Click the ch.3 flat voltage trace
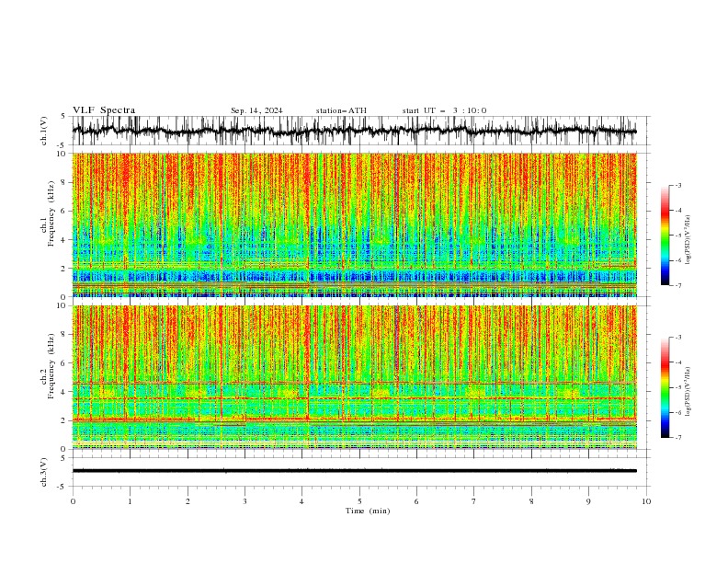The width and height of the screenshot is (728, 563). pyautogui.click(x=354, y=471)
